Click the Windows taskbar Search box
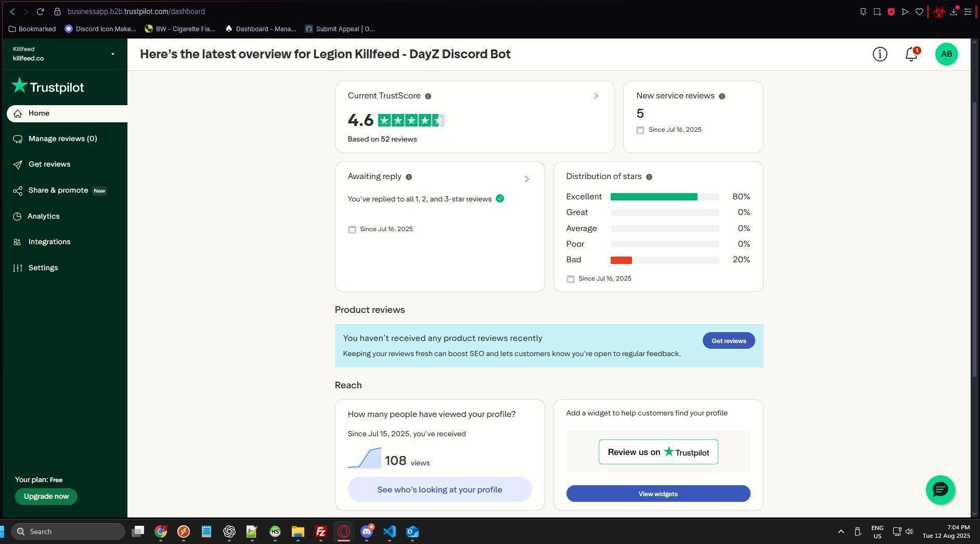Image resolution: width=980 pixels, height=544 pixels. click(x=68, y=532)
